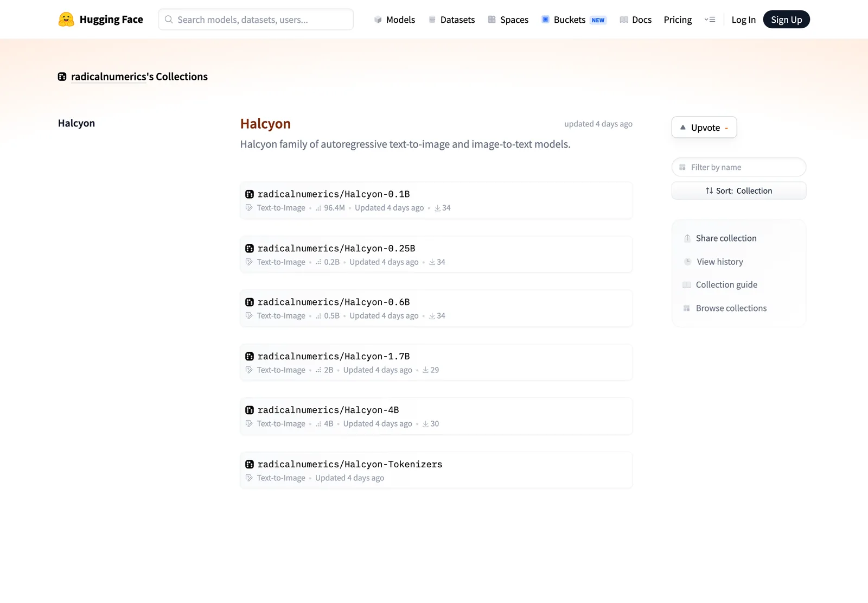Click the Collection guide book icon
The image size is (868, 603).
tap(687, 285)
